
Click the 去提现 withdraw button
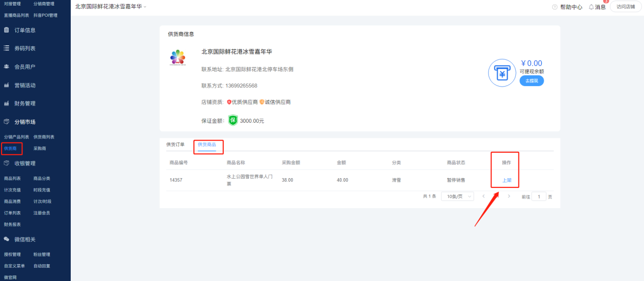click(532, 81)
